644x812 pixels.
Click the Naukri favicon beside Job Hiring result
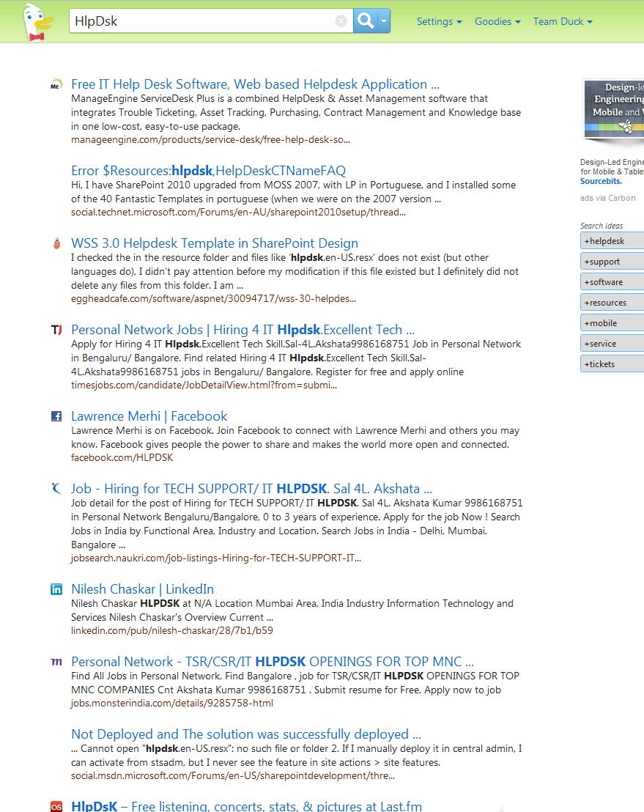click(56, 488)
